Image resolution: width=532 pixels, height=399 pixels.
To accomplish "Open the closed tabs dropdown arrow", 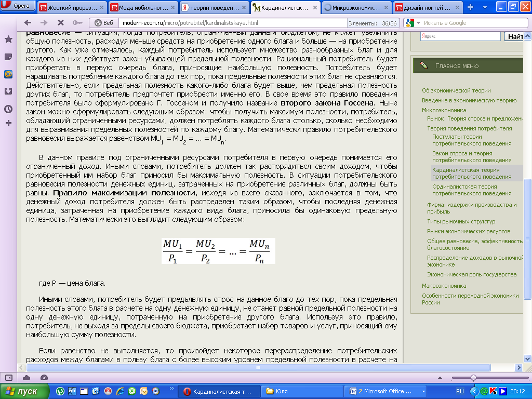I will pyautogui.click(x=485, y=7).
